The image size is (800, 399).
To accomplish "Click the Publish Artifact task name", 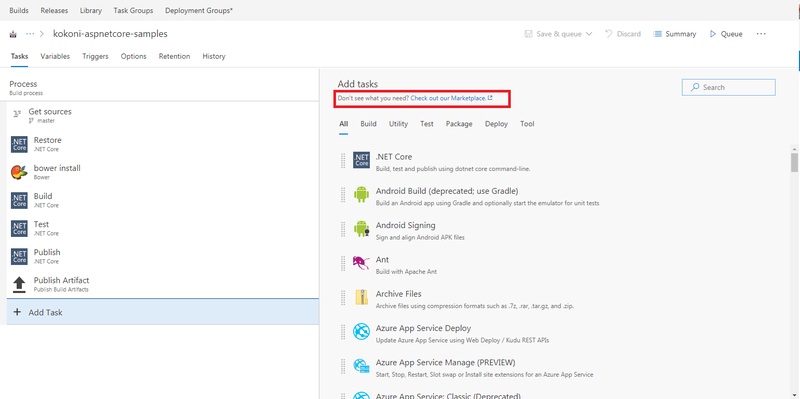I will click(62, 280).
